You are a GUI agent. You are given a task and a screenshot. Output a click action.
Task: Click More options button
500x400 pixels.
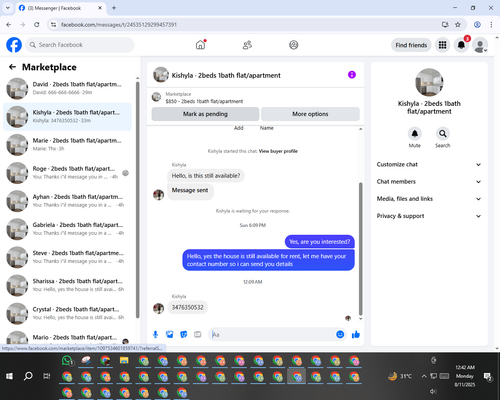click(310, 114)
